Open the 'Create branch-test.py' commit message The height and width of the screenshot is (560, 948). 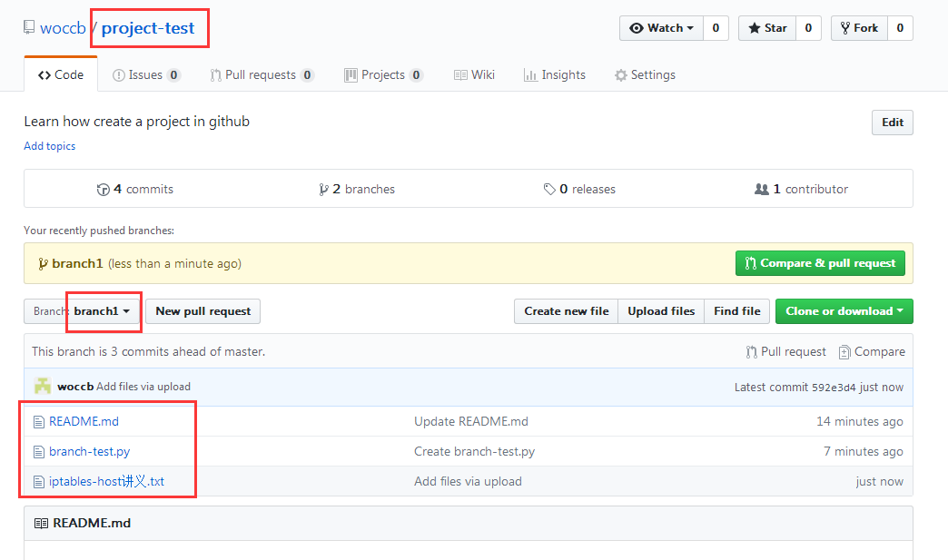tap(475, 452)
